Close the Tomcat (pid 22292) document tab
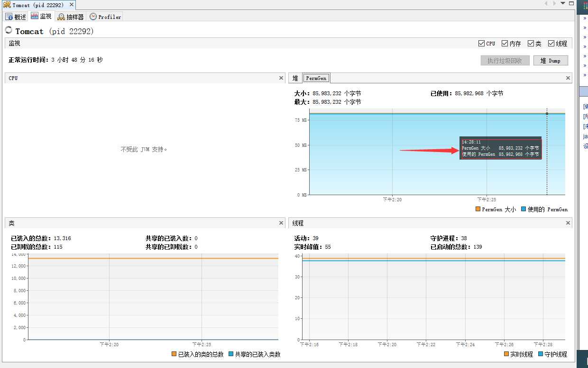Viewport: 588px width, 368px height. click(x=71, y=5)
